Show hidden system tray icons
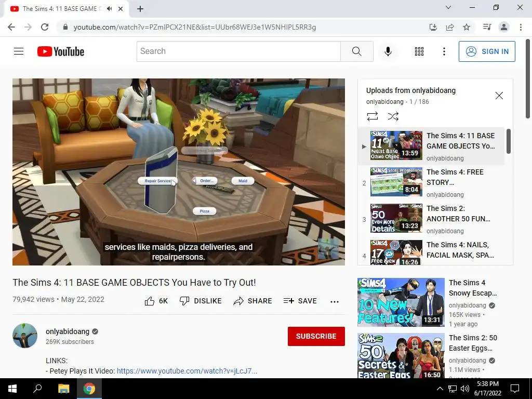Viewport: 532px width, 399px height. 440,389
